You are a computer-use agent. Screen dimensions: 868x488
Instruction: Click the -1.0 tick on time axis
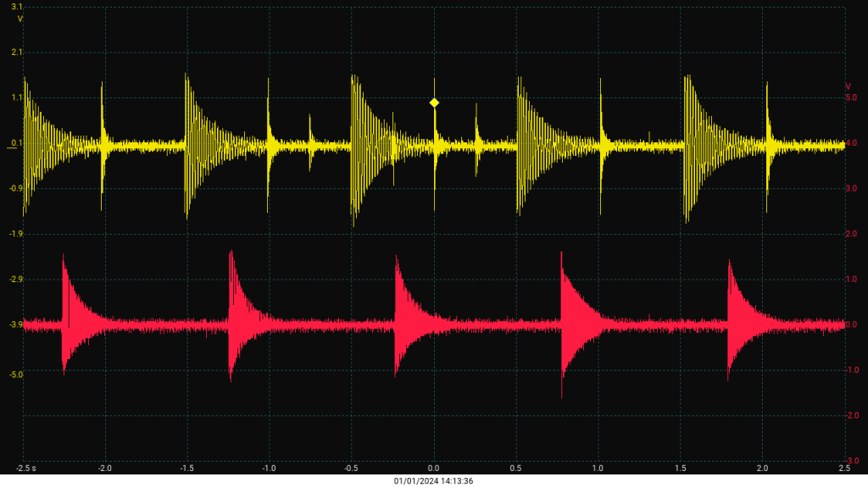point(269,468)
